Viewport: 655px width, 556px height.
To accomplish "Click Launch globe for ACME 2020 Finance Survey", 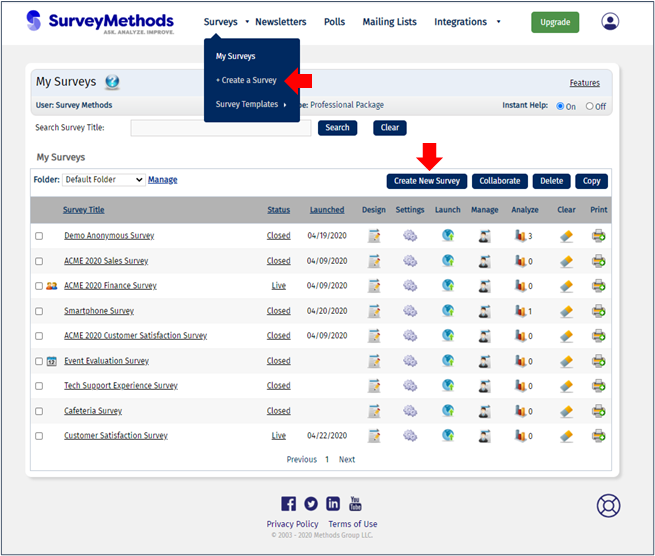I will click(448, 285).
